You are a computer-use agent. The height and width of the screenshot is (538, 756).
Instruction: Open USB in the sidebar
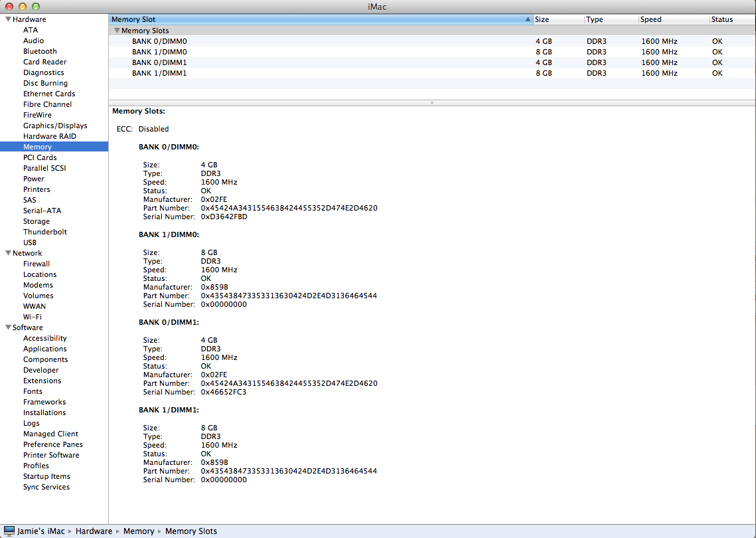[30, 242]
